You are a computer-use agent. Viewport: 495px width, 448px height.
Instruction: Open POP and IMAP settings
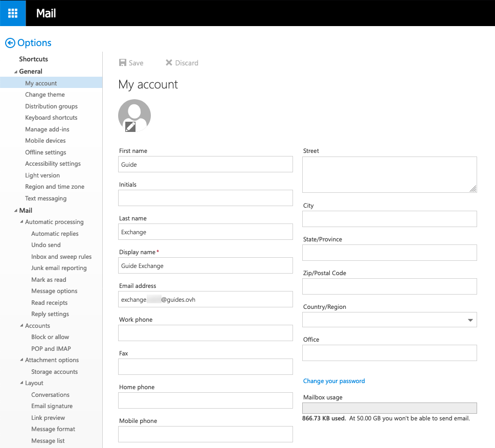51,349
